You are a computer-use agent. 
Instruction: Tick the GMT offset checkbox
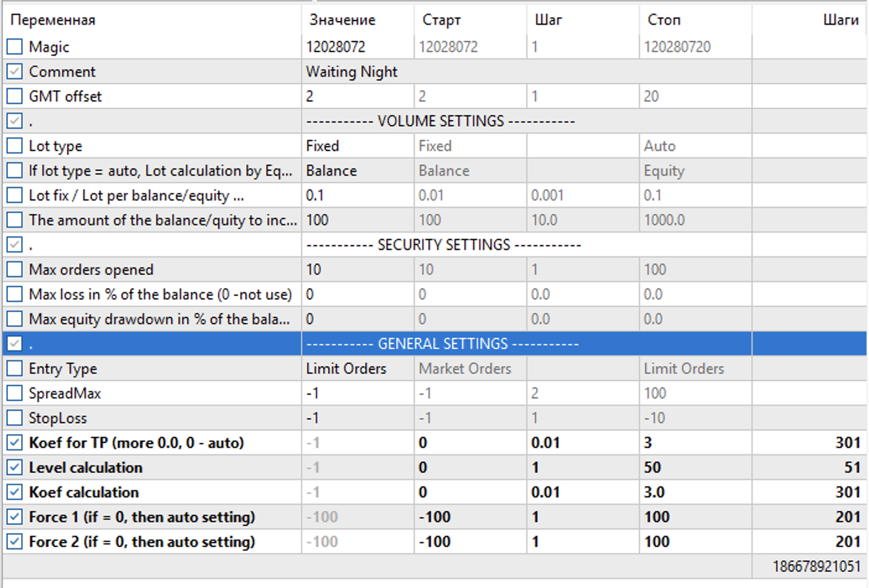coord(15,96)
